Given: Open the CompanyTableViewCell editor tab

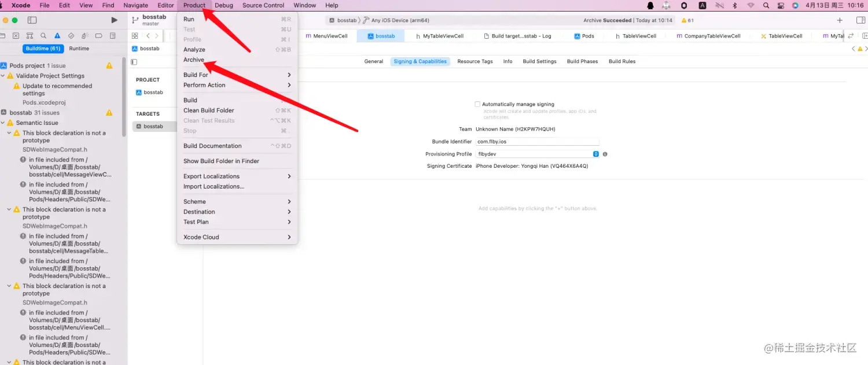Looking at the screenshot, I should [708, 36].
